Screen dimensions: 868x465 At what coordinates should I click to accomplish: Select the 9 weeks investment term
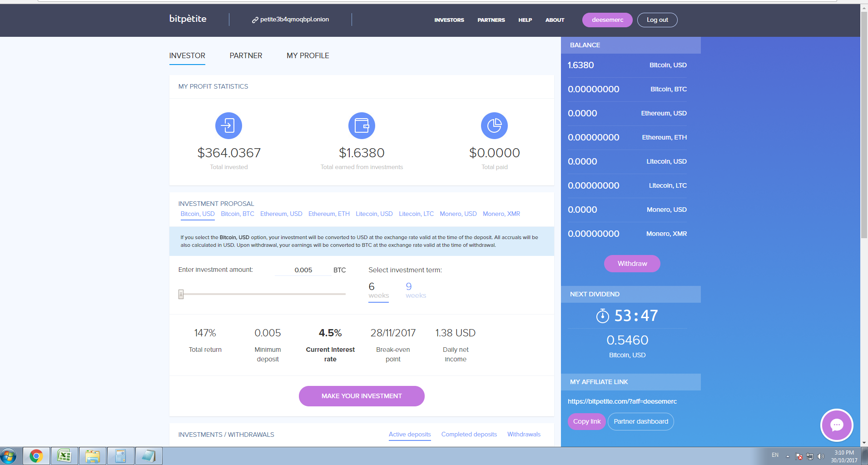pos(416,290)
